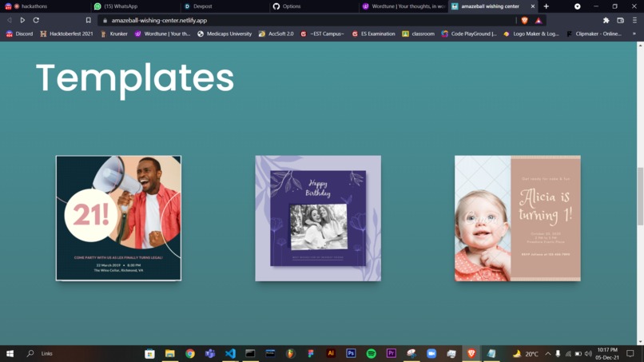Open Figma from the taskbar
Image resolution: width=644 pixels, height=362 pixels.
311,353
